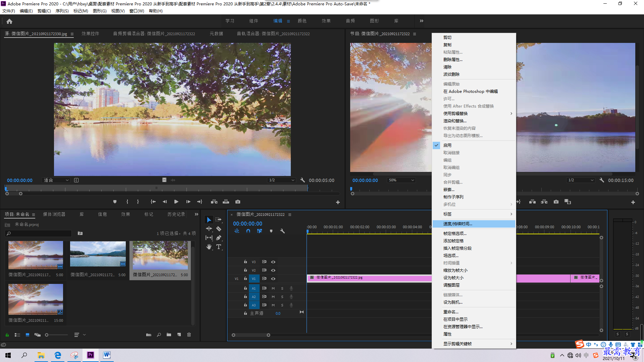The height and width of the screenshot is (362, 644).
Task: Click 重命名 in context menu
Action: pyautogui.click(x=474, y=312)
